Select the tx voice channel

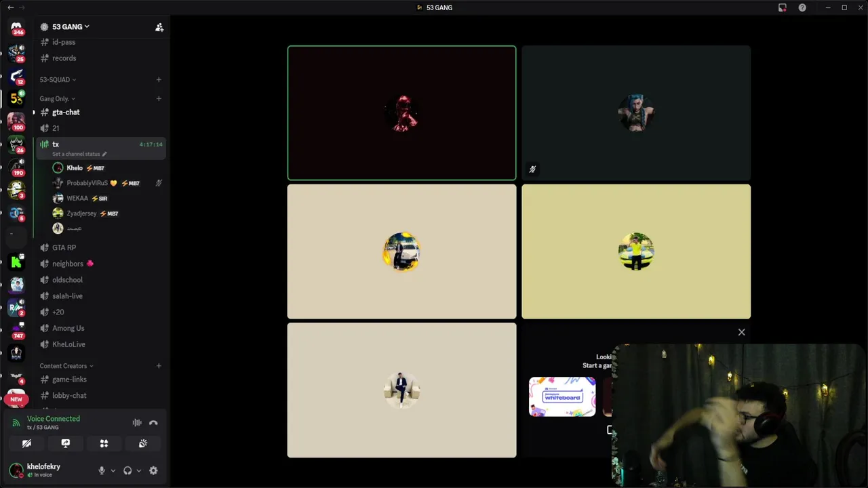pyautogui.click(x=100, y=148)
